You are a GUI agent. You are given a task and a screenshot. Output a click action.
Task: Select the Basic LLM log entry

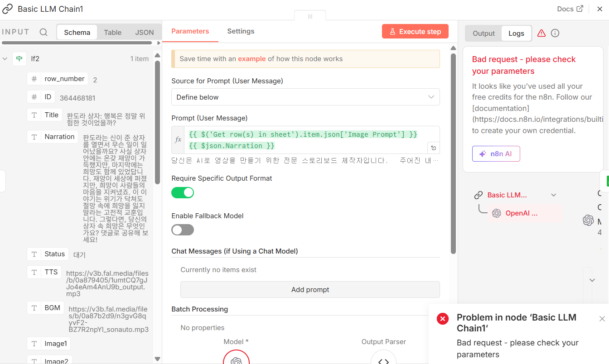[x=507, y=195]
